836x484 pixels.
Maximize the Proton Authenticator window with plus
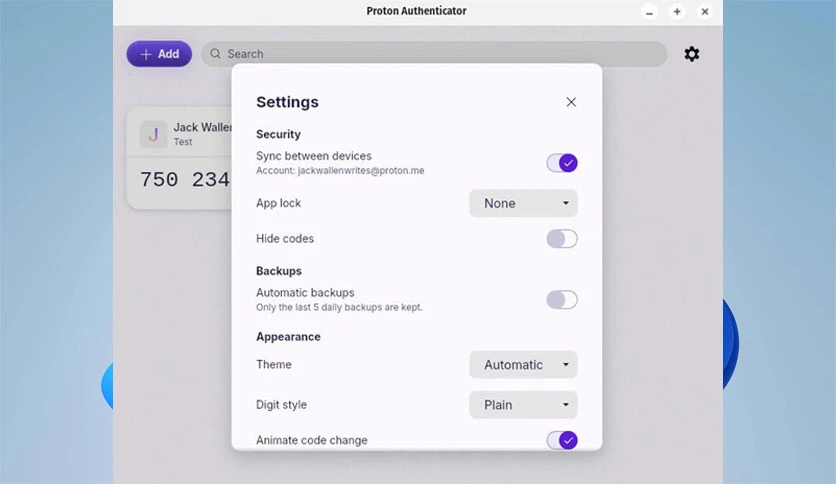click(677, 12)
